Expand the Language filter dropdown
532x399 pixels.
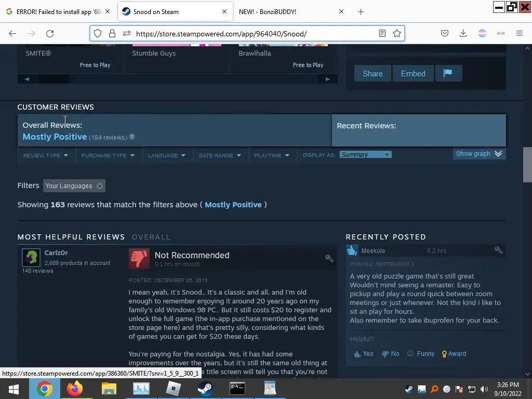pyautogui.click(x=167, y=155)
